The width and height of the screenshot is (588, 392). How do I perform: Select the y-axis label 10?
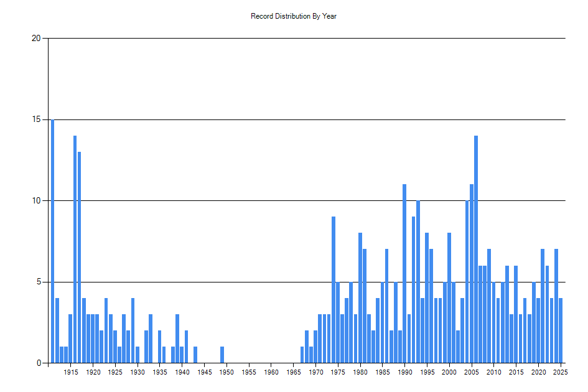[36, 201]
